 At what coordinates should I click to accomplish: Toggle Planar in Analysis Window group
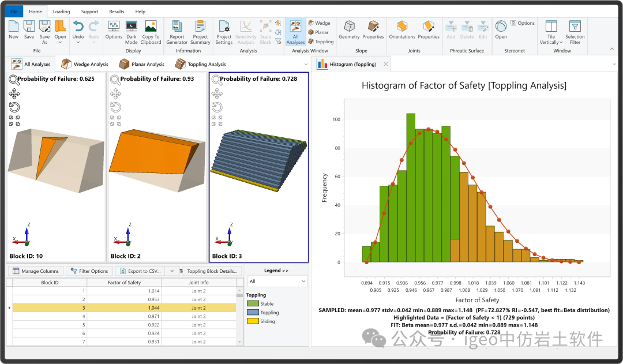tap(318, 32)
